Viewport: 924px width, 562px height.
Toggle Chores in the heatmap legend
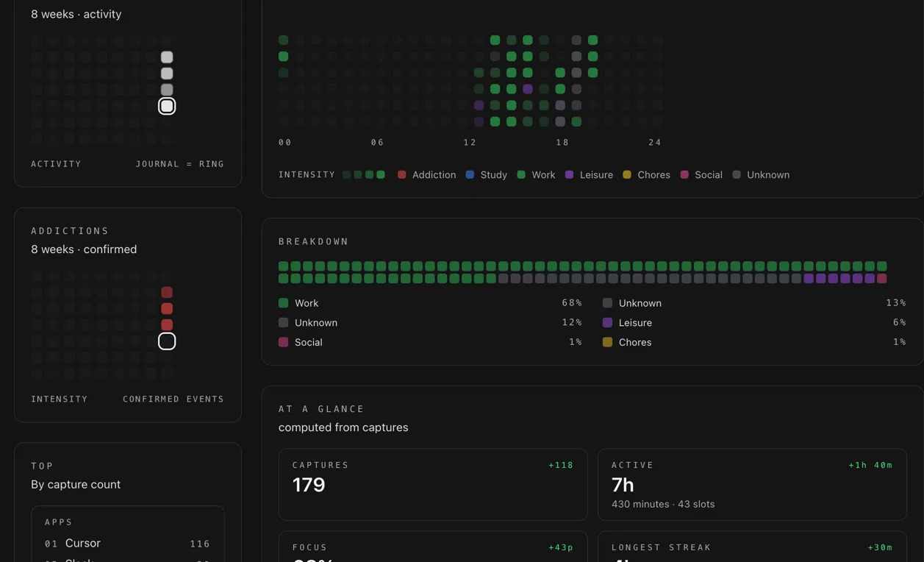pyautogui.click(x=646, y=175)
